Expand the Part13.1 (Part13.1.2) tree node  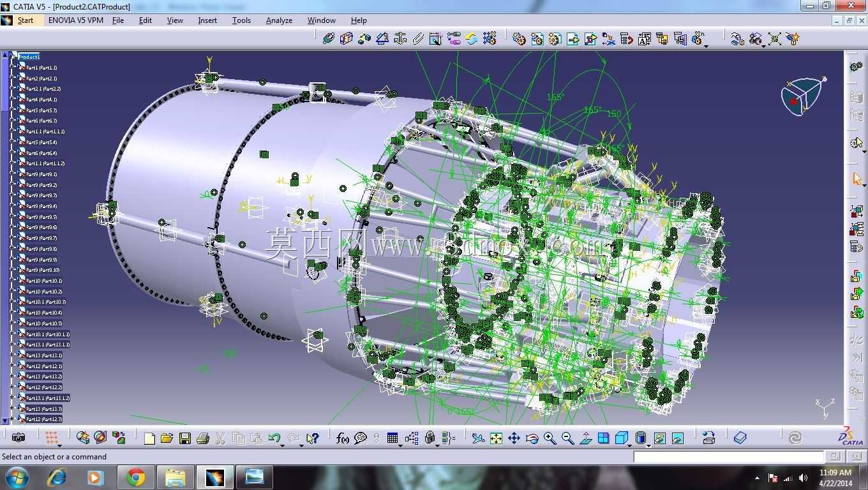point(13,397)
